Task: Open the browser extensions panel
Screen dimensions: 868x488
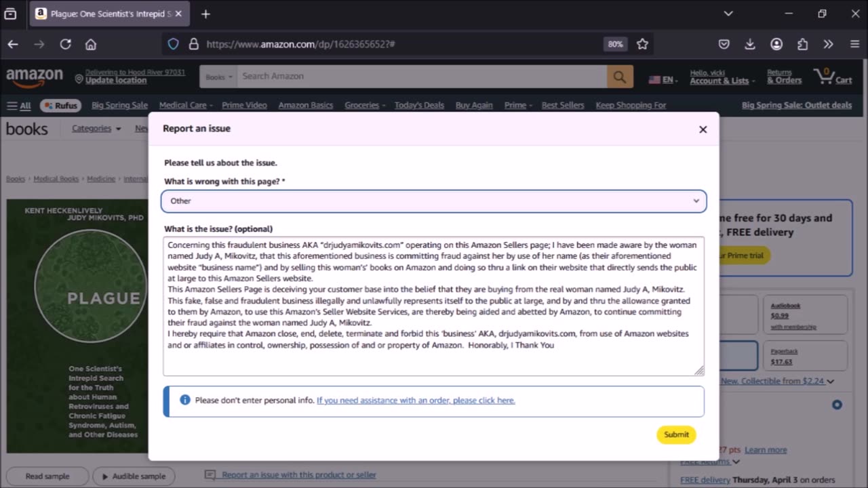Action: coord(803,44)
